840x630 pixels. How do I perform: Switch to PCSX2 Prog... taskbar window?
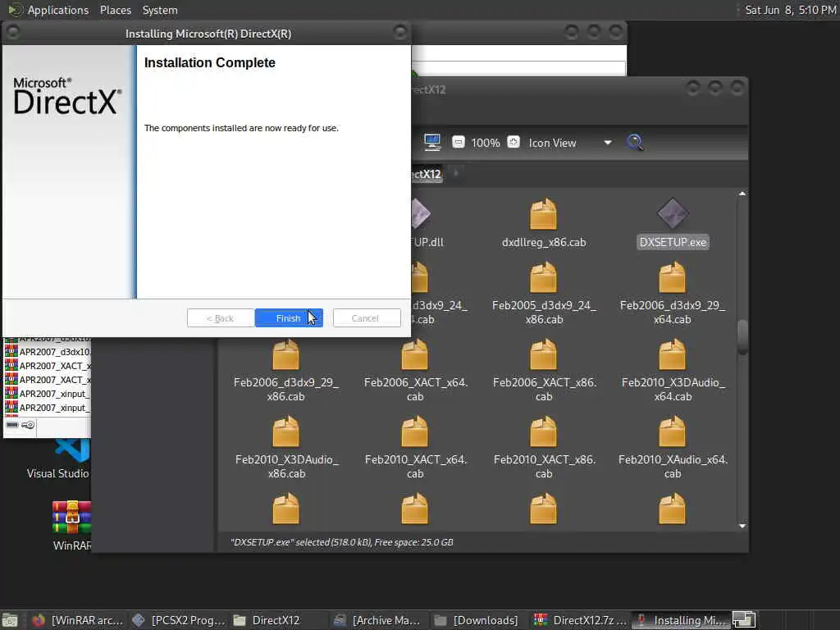(x=178, y=620)
